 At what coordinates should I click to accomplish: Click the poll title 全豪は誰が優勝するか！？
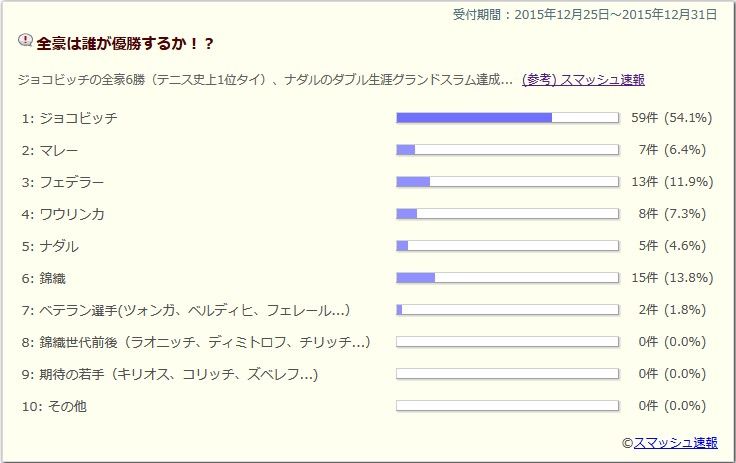[125, 43]
